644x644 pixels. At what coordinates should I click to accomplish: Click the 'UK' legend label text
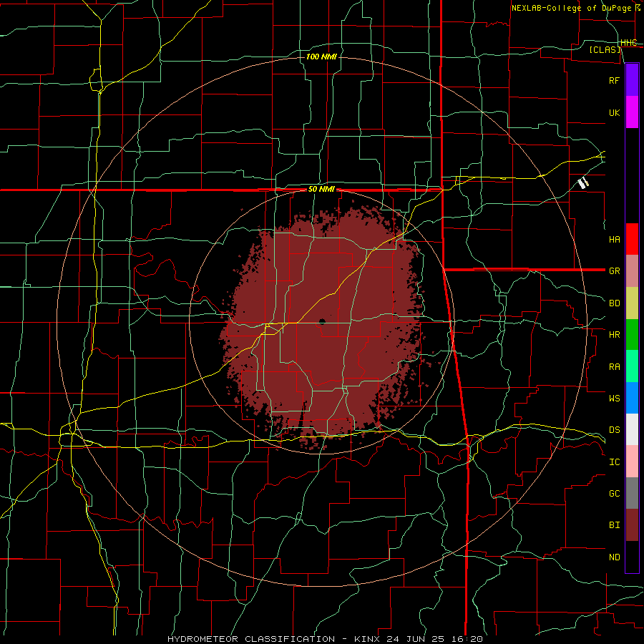pos(614,112)
